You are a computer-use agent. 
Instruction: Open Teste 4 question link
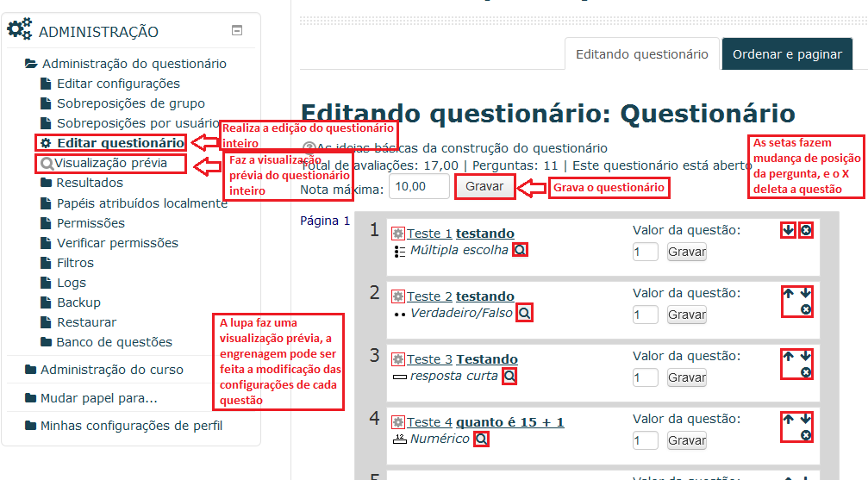(x=429, y=422)
